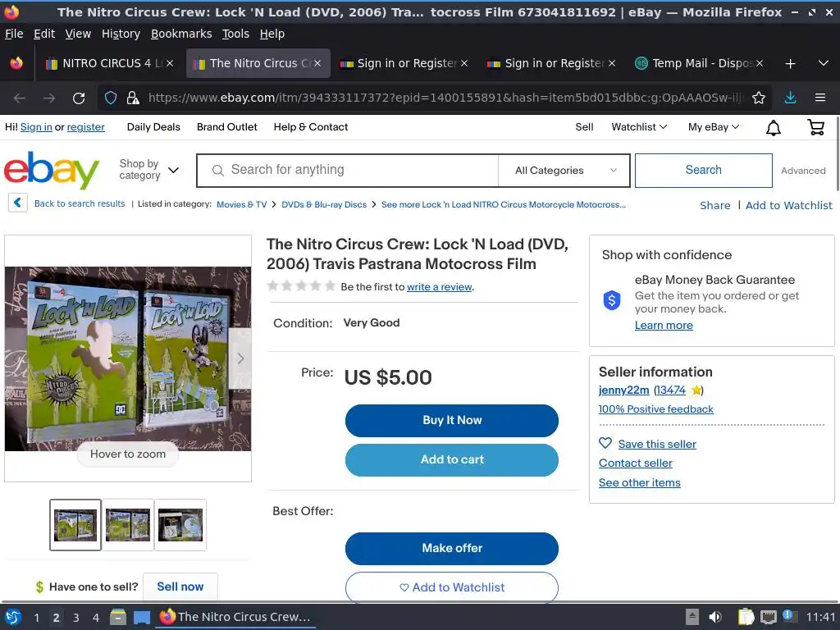Click the taskbar show desktop icon
This screenshot has width=840, height=630.
[142, 618]
